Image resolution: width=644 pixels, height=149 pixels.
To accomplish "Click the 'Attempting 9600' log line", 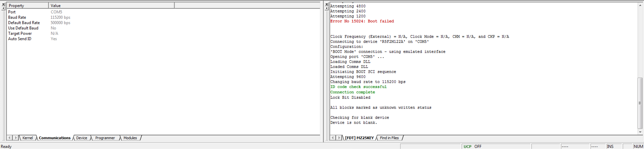I will [x=348, y=77].
